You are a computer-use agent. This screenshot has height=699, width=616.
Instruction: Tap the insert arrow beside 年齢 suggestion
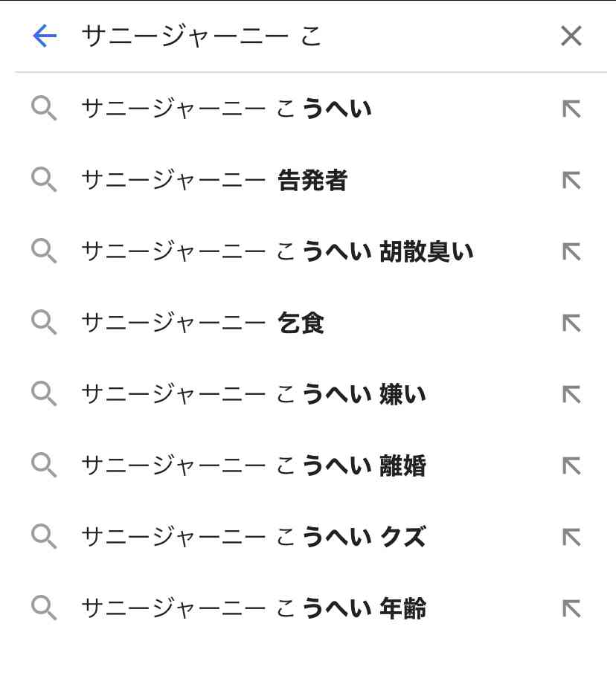click(x=571, y=608)
